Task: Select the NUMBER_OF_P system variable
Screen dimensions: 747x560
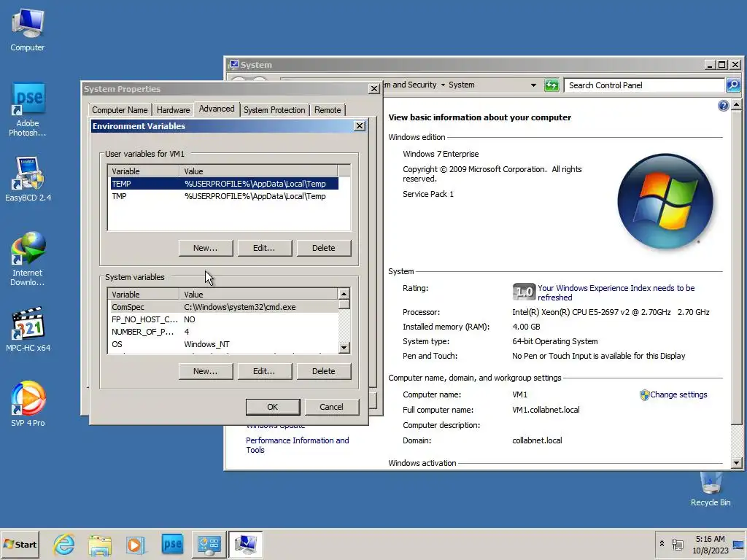Action: click(223, 332)
